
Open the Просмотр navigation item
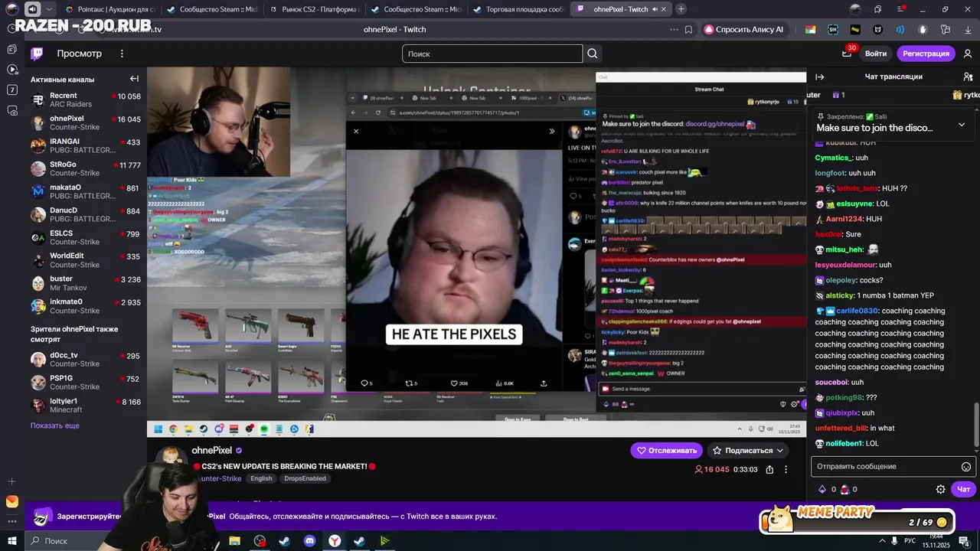pos(79,54)
